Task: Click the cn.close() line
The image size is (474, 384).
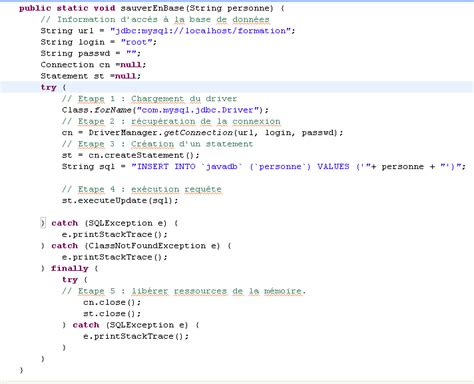Action: pos(112,302)
